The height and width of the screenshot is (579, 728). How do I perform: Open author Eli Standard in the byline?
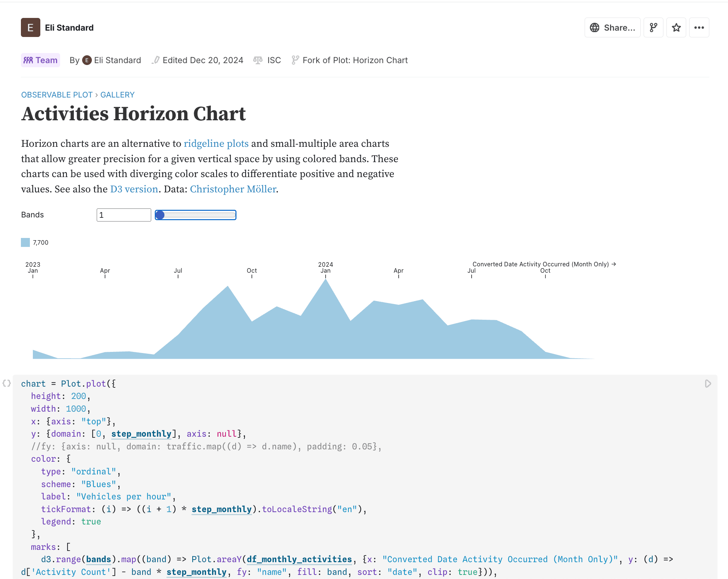(x=117, y=60)
